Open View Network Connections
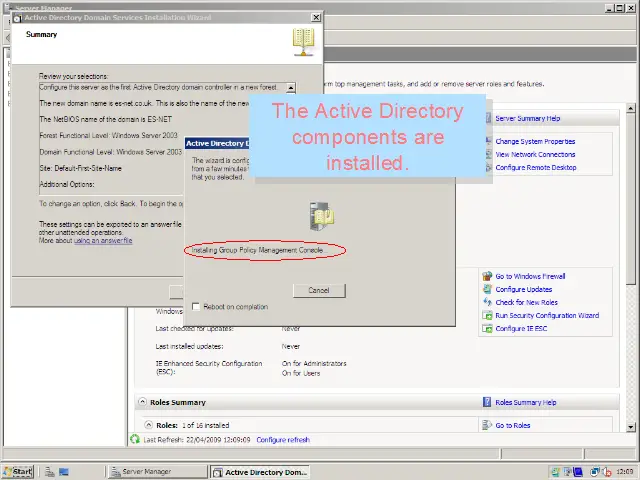Image resolution: width=640 pixels, height=480 pixels. click(535, 154)
